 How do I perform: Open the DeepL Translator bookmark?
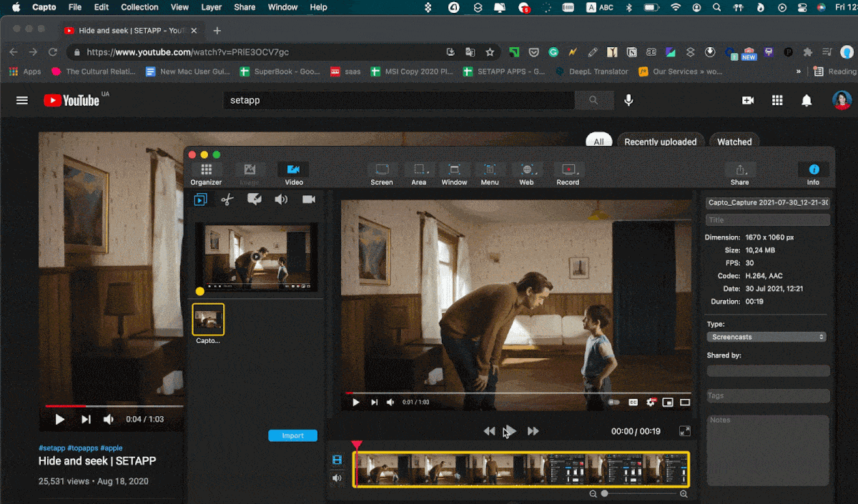591,71
